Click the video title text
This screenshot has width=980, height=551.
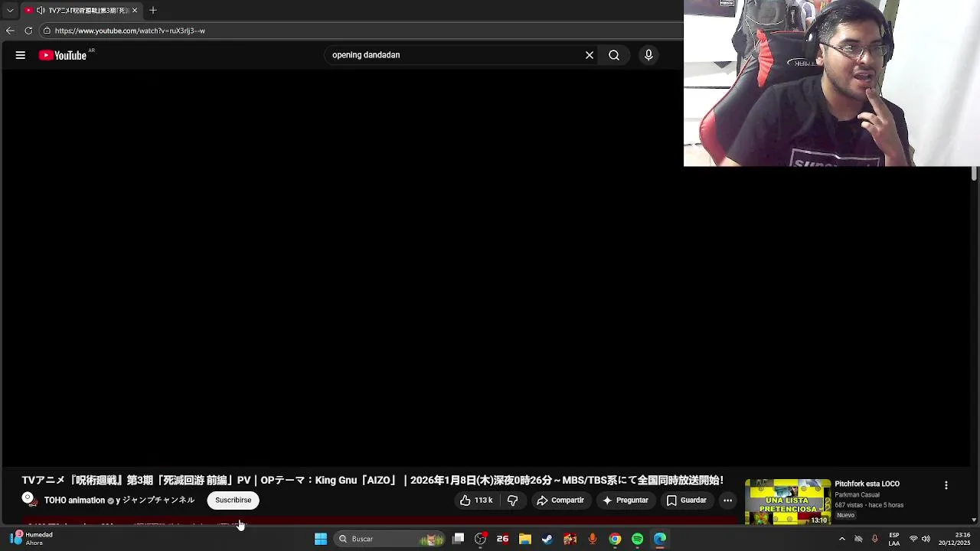372,481
